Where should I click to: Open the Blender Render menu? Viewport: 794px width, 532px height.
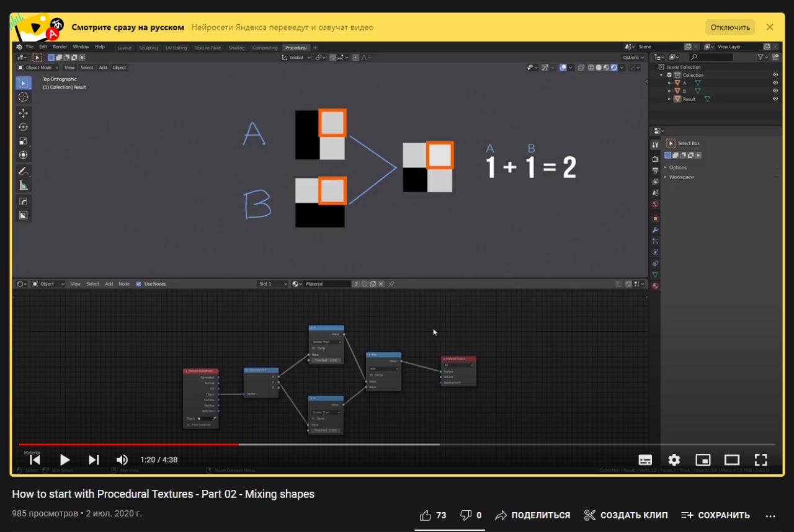pyautogui.click(x=60, y=47)
